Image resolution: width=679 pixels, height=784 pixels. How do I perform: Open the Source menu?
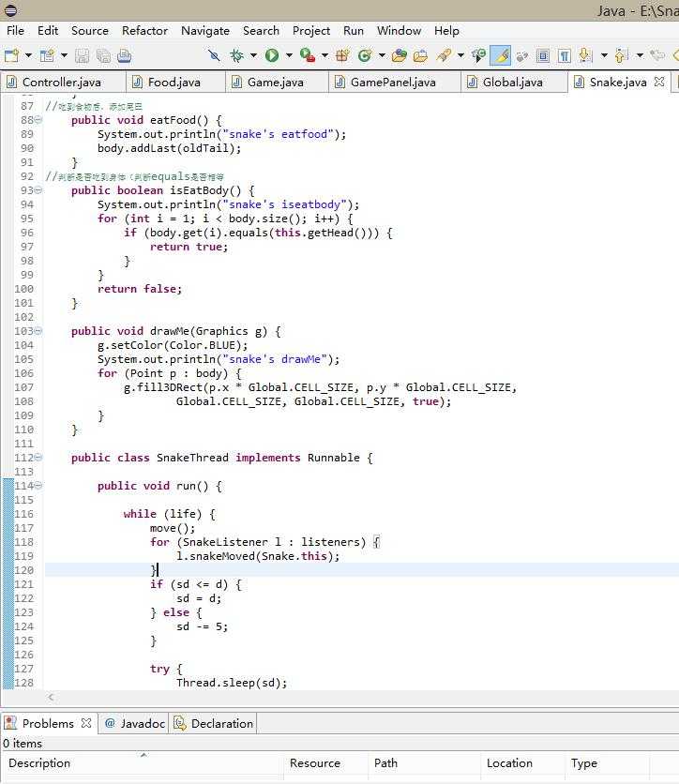pos(90,31)
